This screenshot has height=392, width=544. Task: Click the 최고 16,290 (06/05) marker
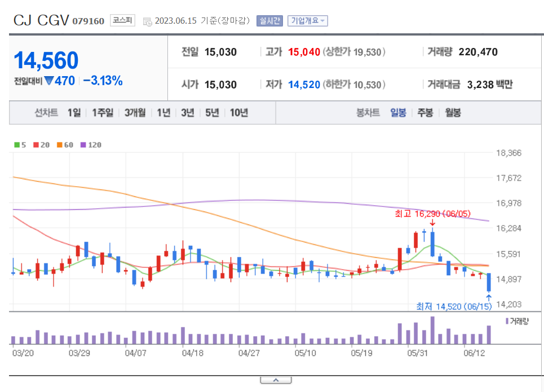(432, 214)
